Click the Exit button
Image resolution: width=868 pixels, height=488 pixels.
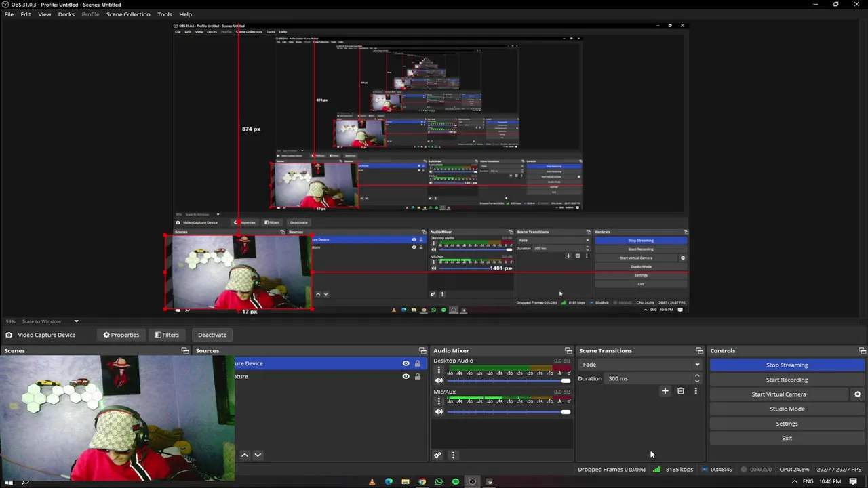(787, 438)
